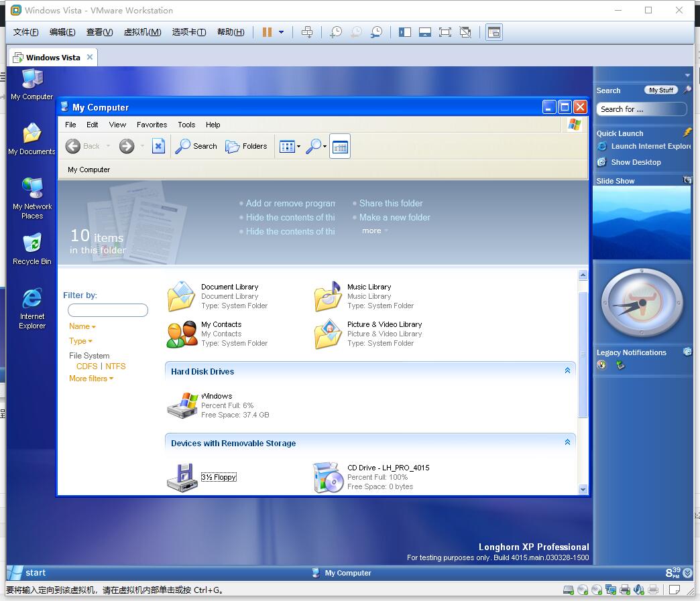Select the Windows hard disk drive icon

tap(182, 405)
